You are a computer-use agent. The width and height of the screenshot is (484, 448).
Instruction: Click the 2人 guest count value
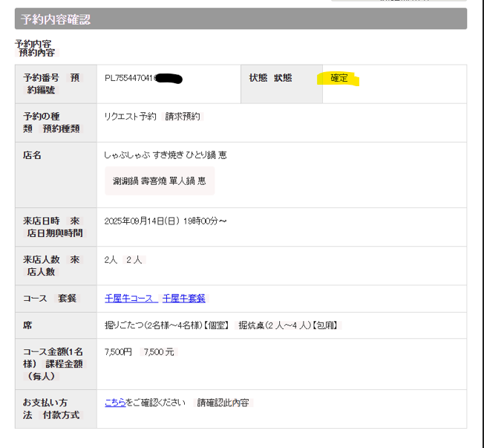(111, 259)
